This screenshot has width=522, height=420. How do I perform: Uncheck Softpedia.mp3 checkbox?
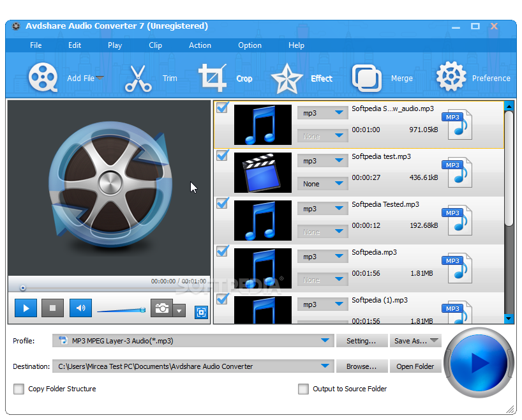coord(222,251)
